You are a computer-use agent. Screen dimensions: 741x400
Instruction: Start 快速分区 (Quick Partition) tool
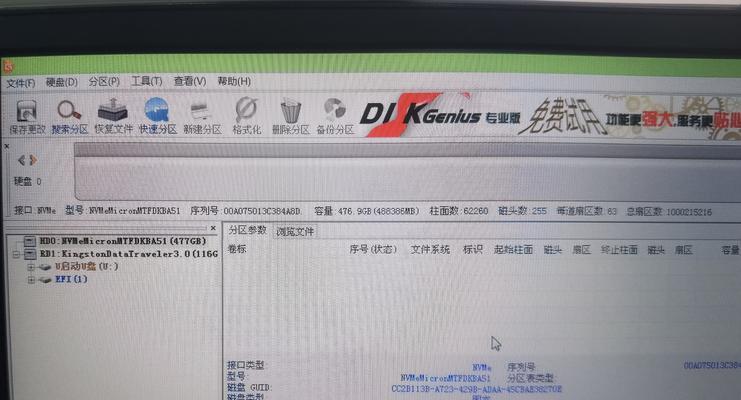[157, 116]
